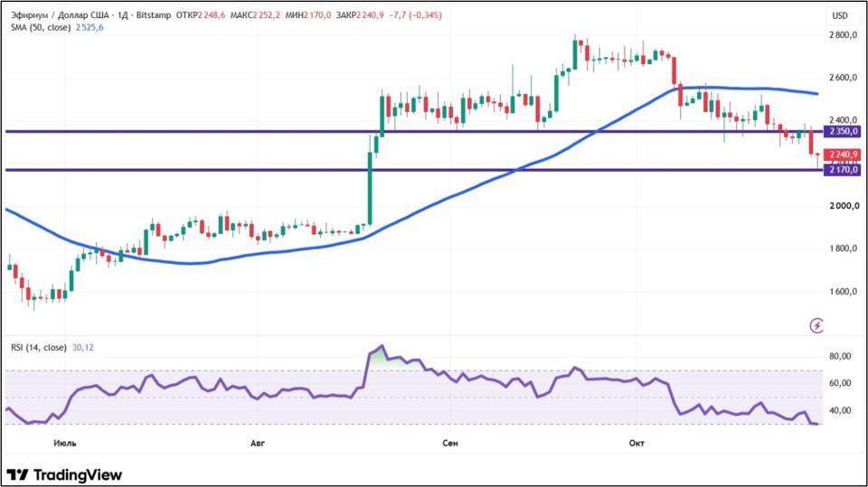This screenshot has width=868, height=487.
Task: Click the ЗАКР closing price value 2240,9
Action: [x=371, y=15]
